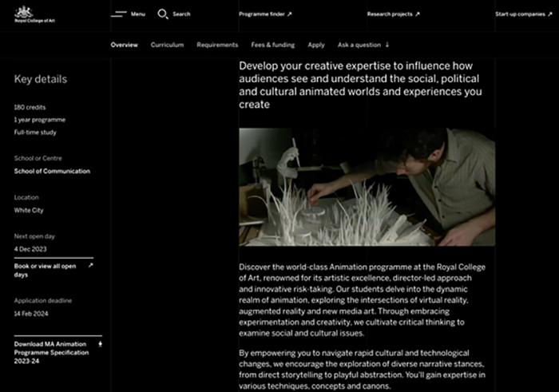
Task: Open School of Communication link
Action: pos(52,171)
